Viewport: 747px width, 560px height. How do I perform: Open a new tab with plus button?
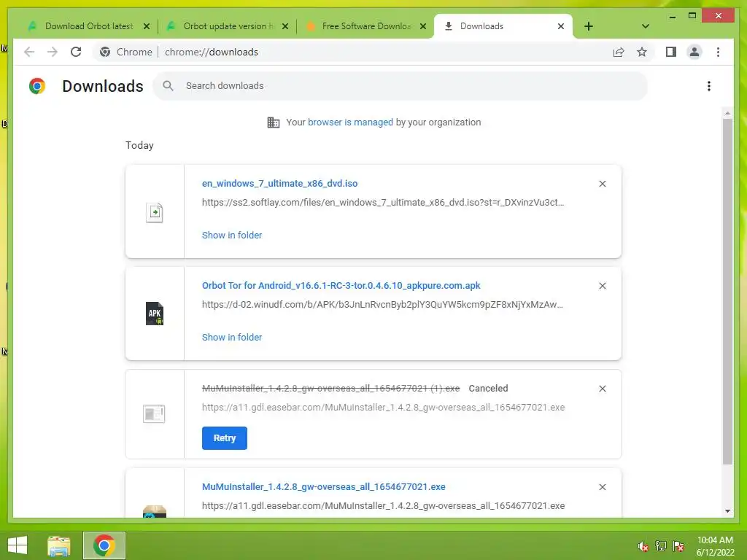click(x=589, y=26)
